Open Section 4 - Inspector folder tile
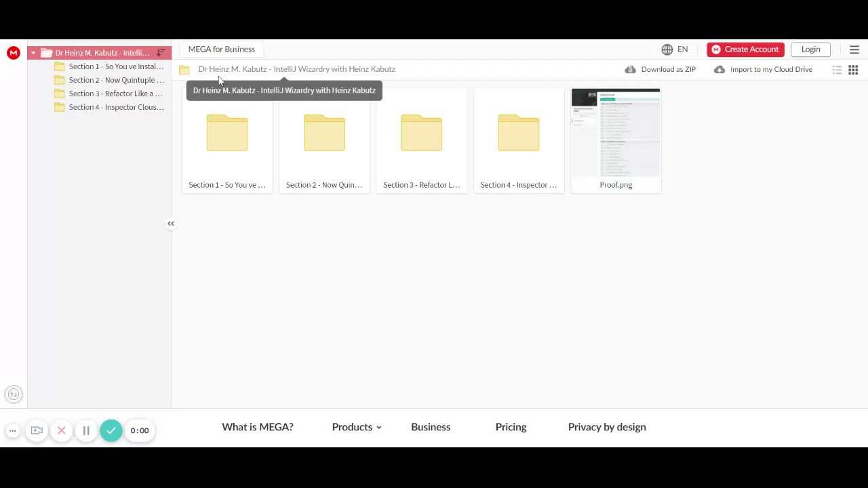The image size is (868, 488). pyautogui.click(x=519, y=141)
